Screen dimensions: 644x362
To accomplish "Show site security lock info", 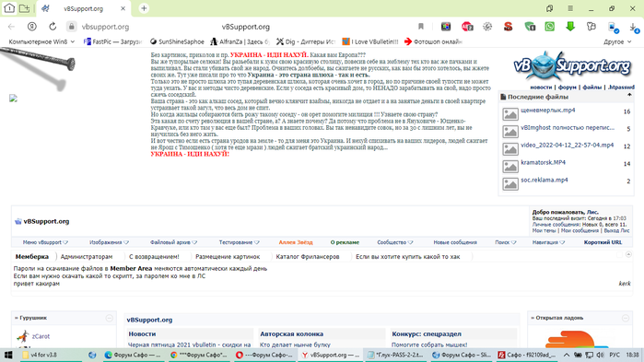I will point(72,27).
